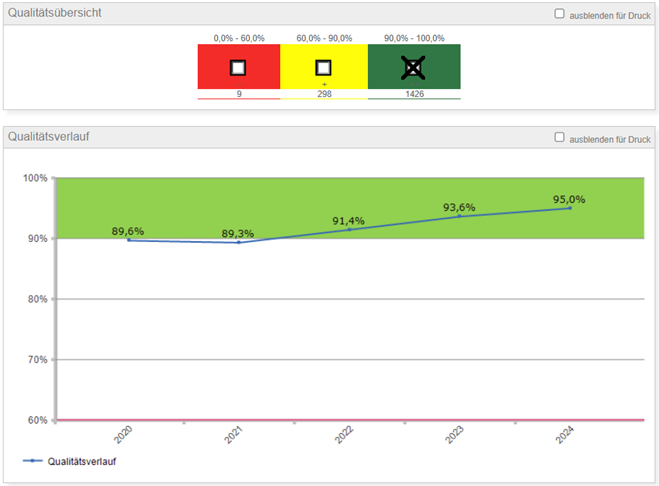Uncheck the green 90,0% - 100,0% range box
Screen dimensions: 659x486
click(413, 68)
